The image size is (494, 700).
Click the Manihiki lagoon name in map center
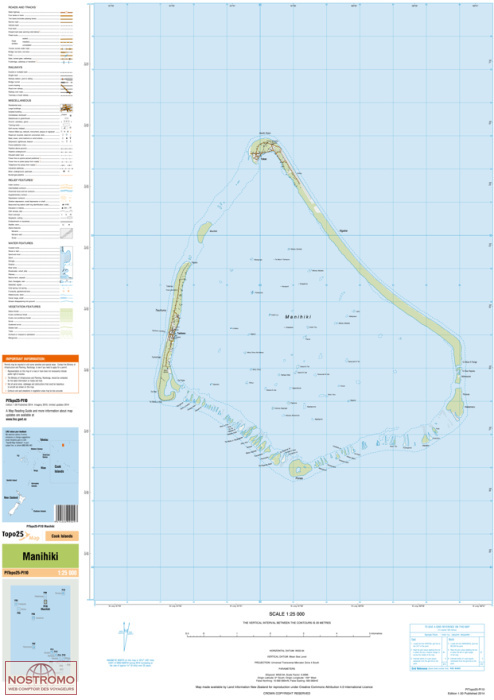click(x=298, y=317)
